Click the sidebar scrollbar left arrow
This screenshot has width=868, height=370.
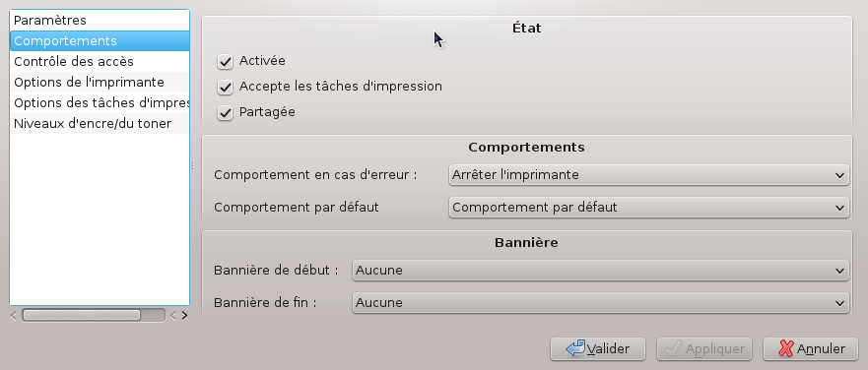coord(14,315)
